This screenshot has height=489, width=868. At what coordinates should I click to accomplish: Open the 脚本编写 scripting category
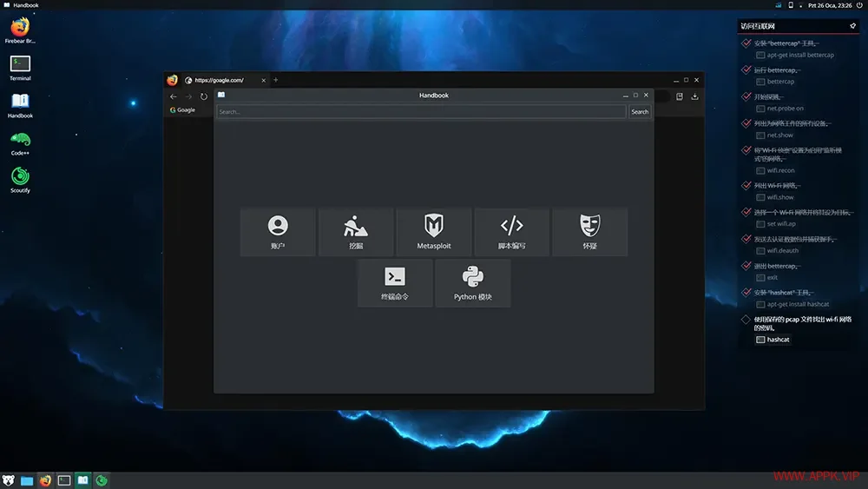pos(512,232)
